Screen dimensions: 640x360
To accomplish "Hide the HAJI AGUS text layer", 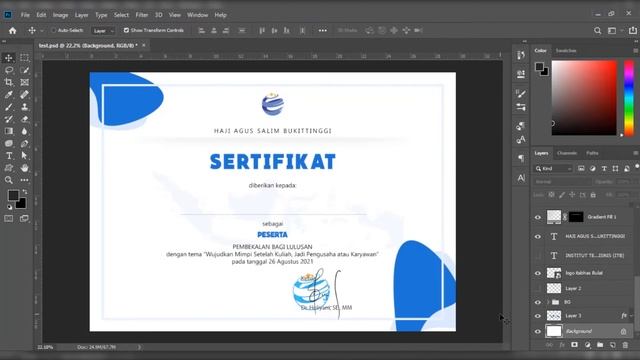I will (538, 236).
